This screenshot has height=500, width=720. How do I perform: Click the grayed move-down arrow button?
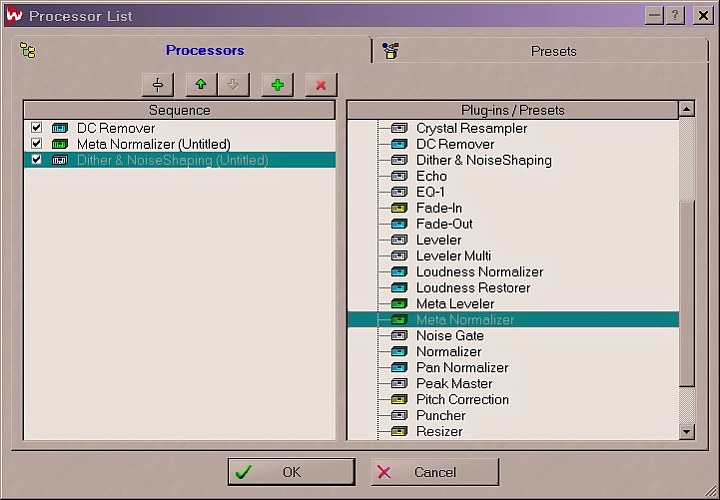click(x=233, y=84)
